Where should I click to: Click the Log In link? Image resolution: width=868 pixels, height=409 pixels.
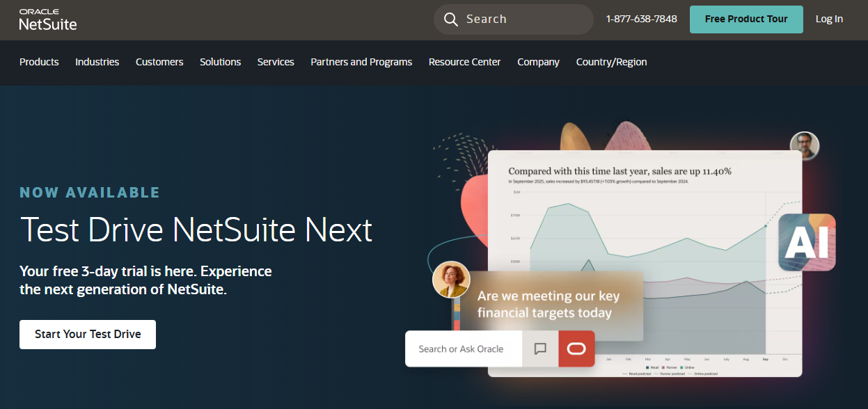[829, 19]
